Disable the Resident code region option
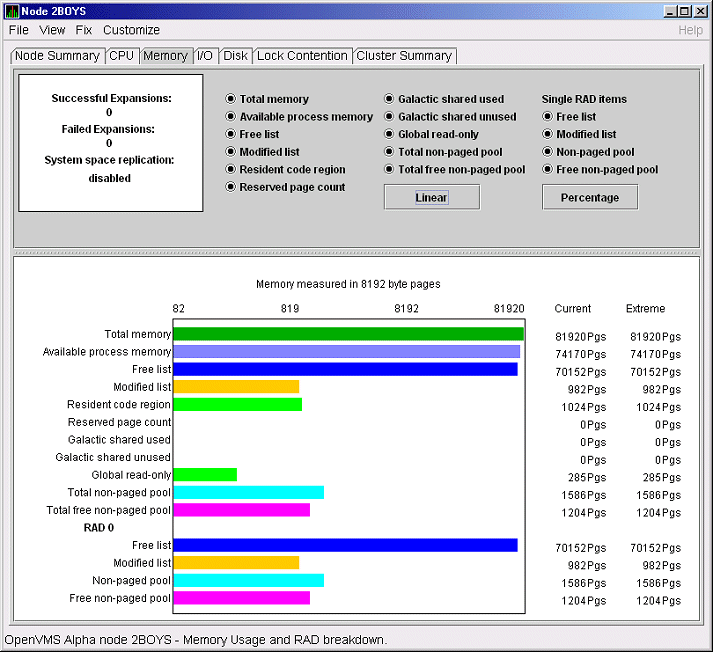Image resolution: width=713 pixels, height=652 pixels. 231,170
